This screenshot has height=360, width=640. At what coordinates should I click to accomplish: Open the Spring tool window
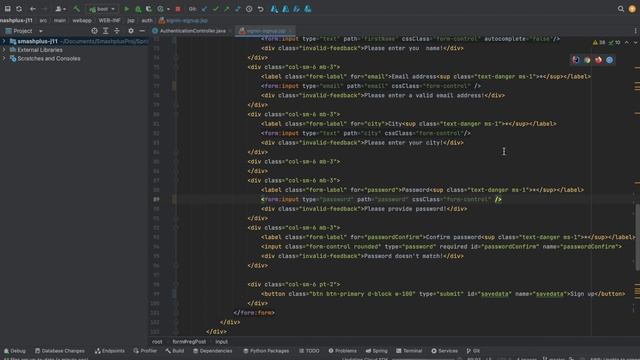(x=376, y=351)
